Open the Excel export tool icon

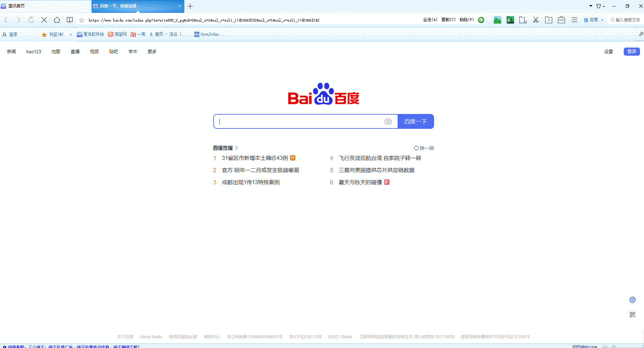pos(510,20)
